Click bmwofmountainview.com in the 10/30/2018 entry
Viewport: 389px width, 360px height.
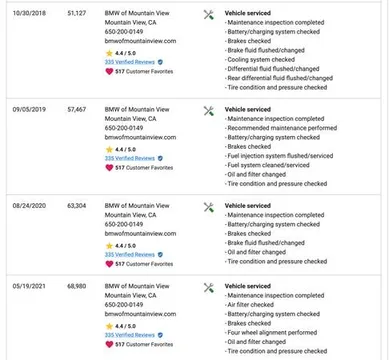pos(140,41)
